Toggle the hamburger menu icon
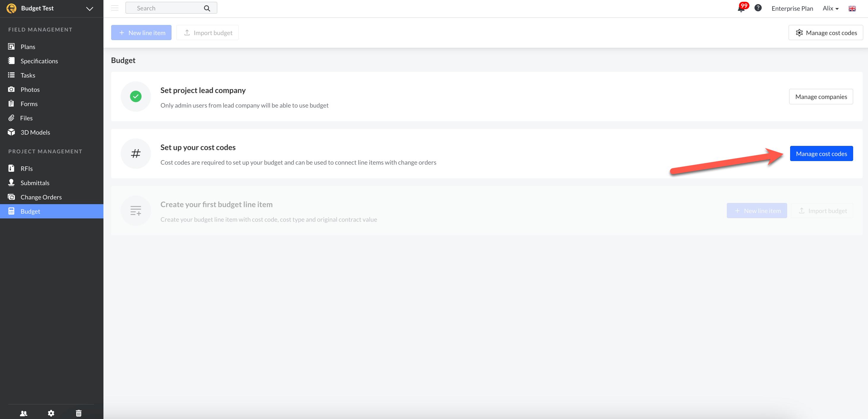The width and height of the screenshot is (868, 419). tap(114, 8)
